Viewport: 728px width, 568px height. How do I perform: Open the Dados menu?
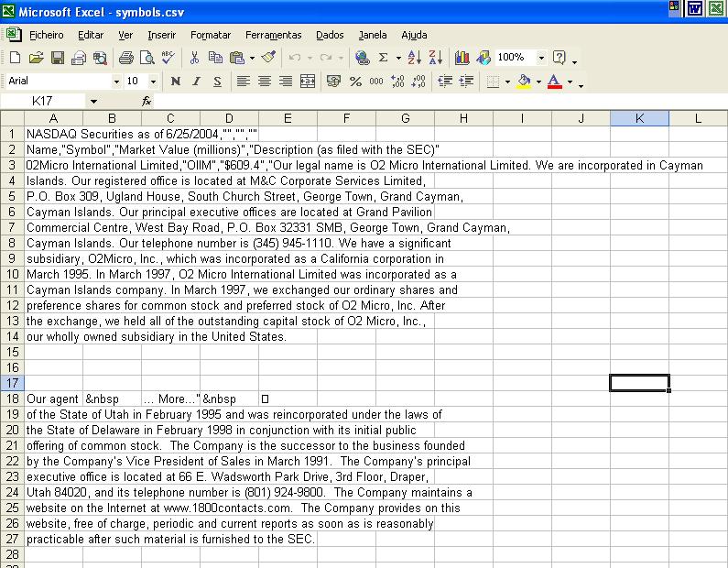coord(330,35)
